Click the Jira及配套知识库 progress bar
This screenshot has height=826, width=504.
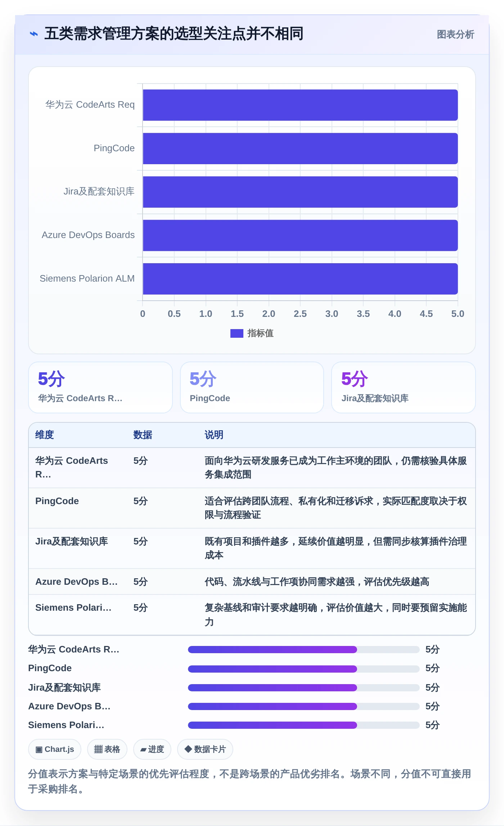pyautogui.click(x=303, y=687)
